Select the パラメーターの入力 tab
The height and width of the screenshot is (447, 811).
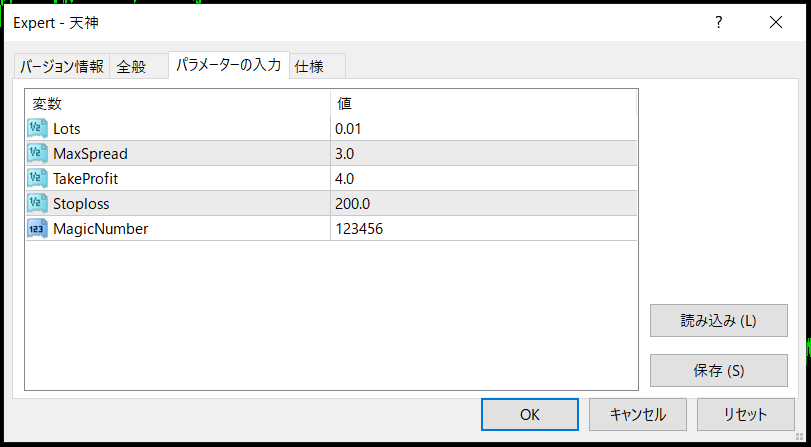(x=228, y=65)
